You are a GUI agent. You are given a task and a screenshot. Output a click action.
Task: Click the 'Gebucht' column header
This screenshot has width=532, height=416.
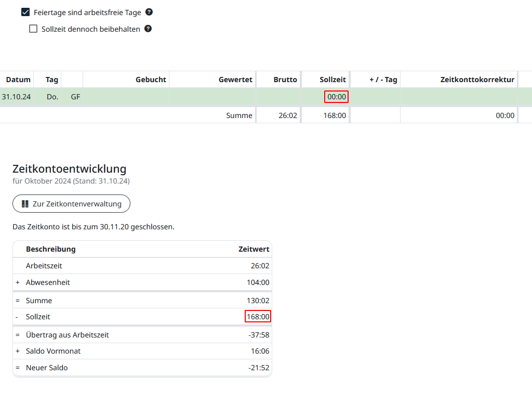tap(151, 80)
